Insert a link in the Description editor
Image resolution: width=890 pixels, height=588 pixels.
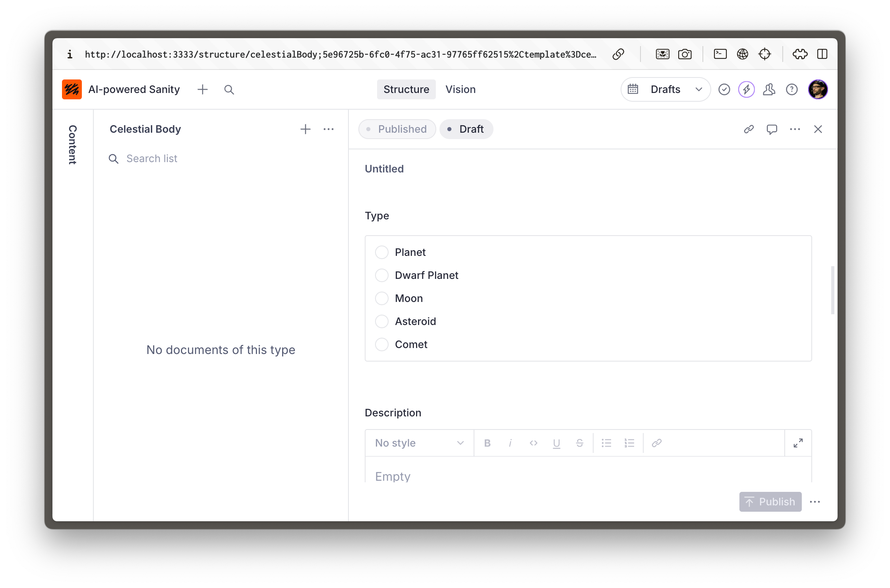(x=656, y=443)
